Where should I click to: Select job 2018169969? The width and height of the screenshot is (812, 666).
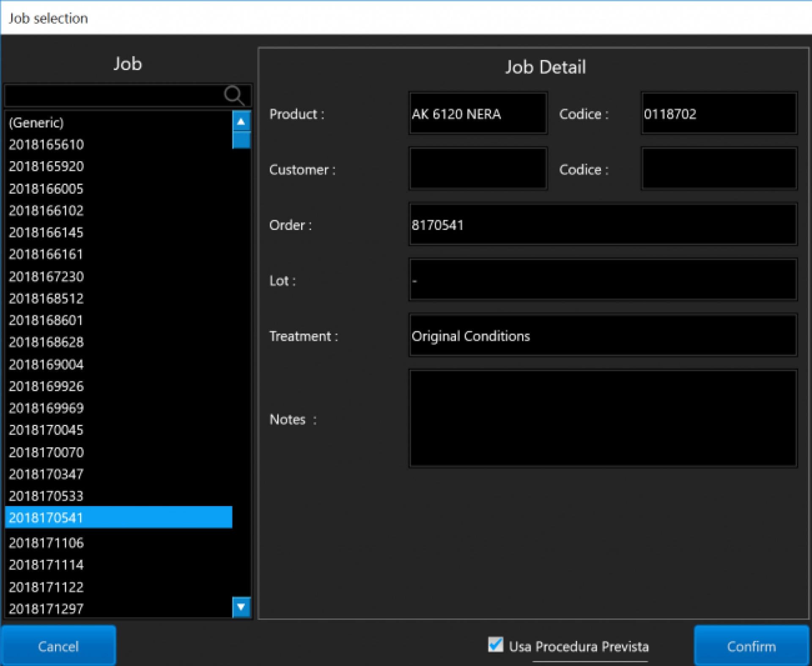click(46, 408)
